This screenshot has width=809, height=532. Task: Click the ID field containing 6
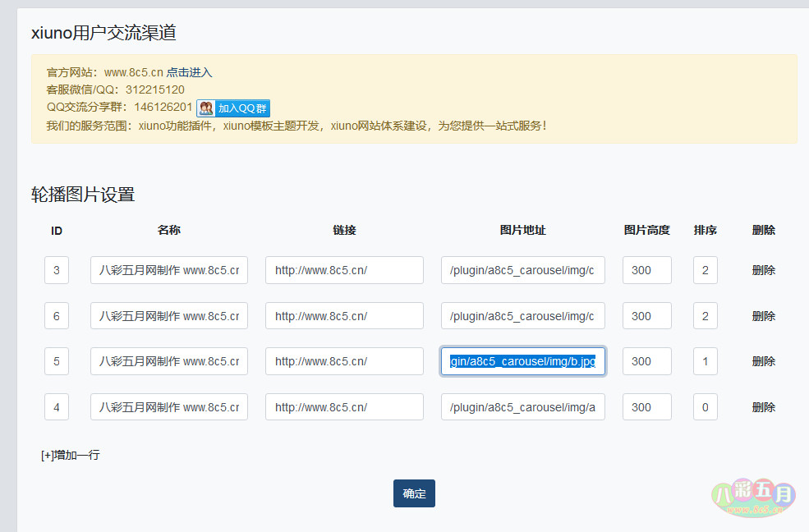click(x=57, y=316)
